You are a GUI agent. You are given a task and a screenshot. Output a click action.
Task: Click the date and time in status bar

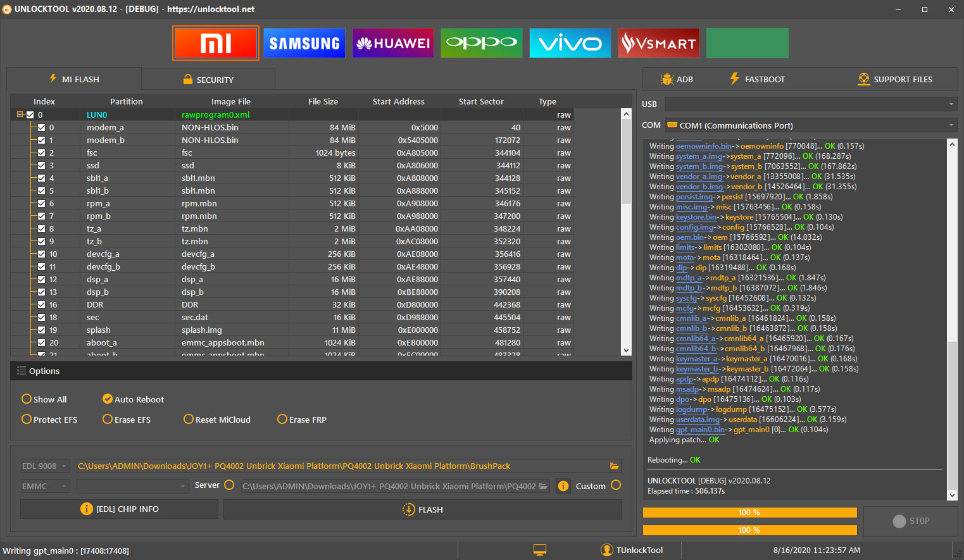[817, 550]
